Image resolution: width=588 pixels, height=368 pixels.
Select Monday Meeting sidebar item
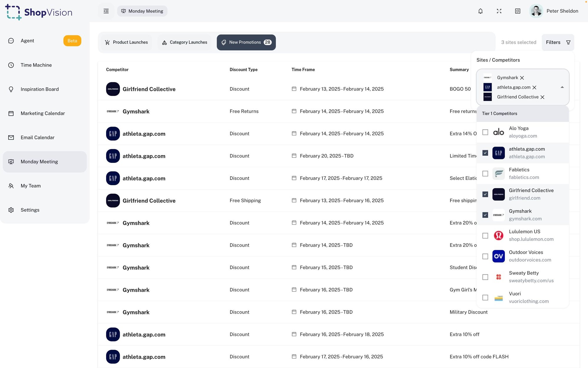tap(45, 162)
